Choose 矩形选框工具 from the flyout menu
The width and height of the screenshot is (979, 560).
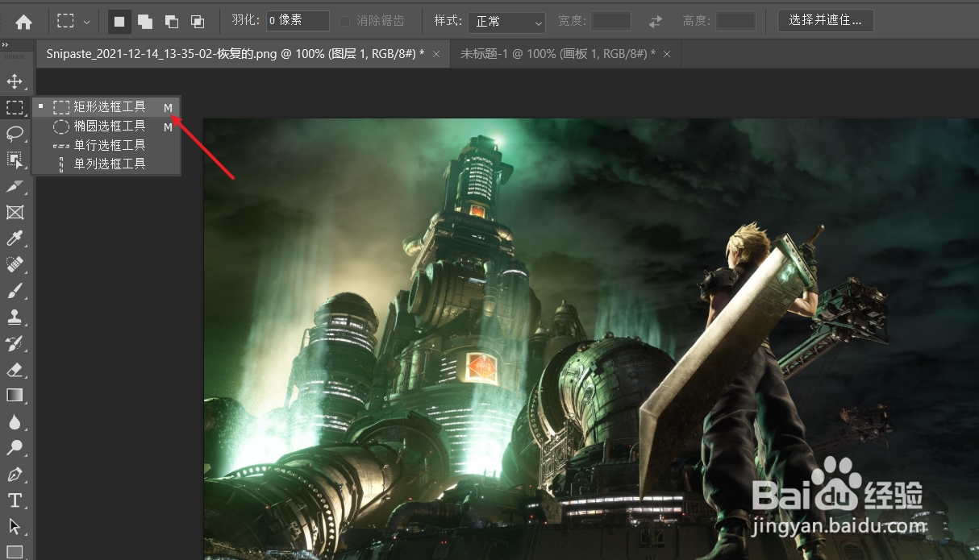[106, 107]
